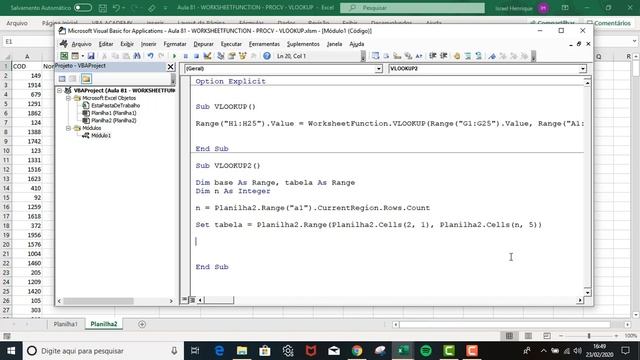Collapse the Microsoft Excel Objetos folder
The image size is (640, 360).
(68, 98)
